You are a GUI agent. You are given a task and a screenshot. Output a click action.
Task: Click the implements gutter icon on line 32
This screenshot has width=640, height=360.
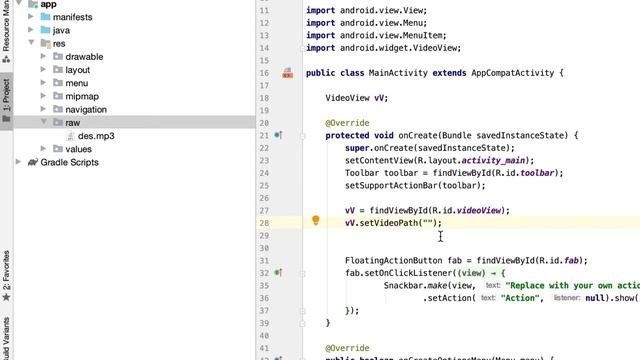pyautogui.click(x=278, y=272)
